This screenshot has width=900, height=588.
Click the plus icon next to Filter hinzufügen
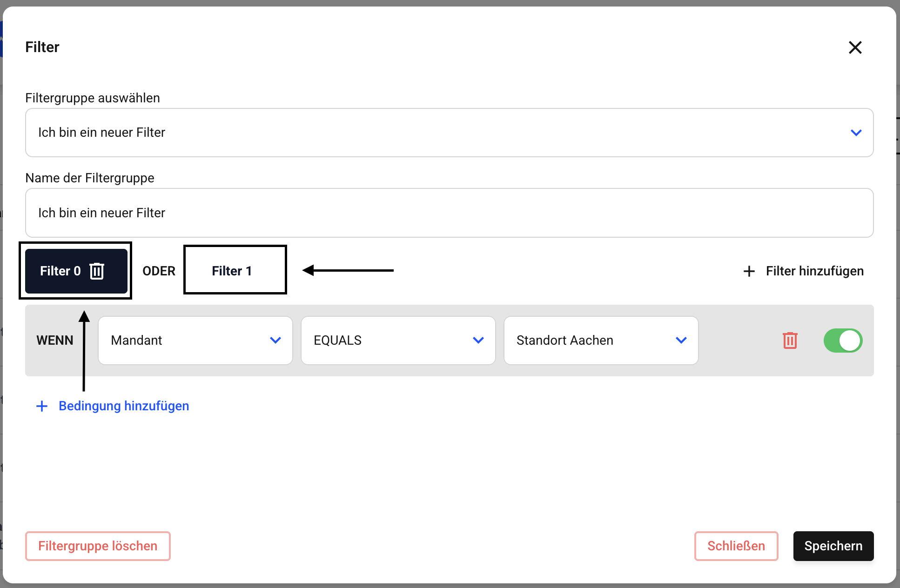[x=749, y=271]
